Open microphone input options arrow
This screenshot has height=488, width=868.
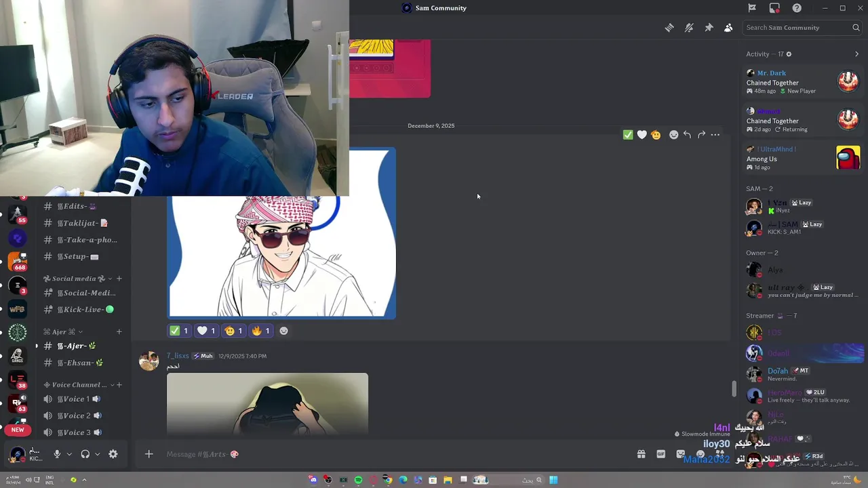[68, 454]
